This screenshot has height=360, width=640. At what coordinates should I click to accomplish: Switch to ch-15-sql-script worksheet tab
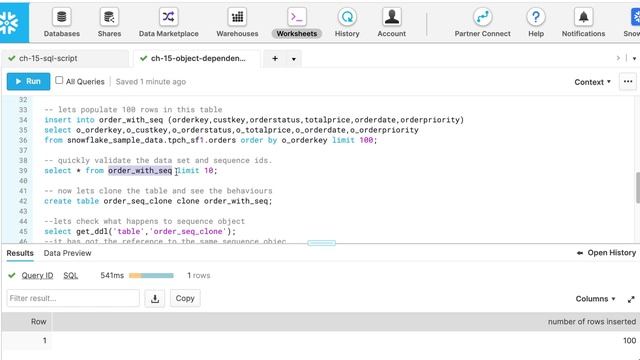pos(65,58)
